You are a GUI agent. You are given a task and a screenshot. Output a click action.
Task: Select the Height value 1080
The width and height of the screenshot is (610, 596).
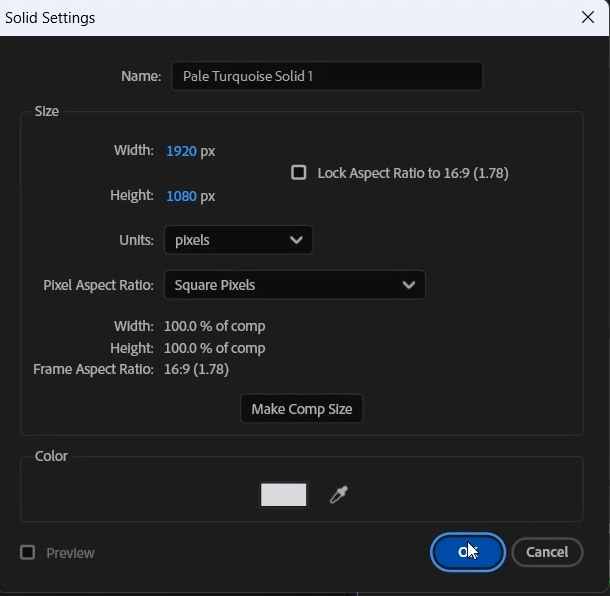pyautogui.click(x=181, y=196)
